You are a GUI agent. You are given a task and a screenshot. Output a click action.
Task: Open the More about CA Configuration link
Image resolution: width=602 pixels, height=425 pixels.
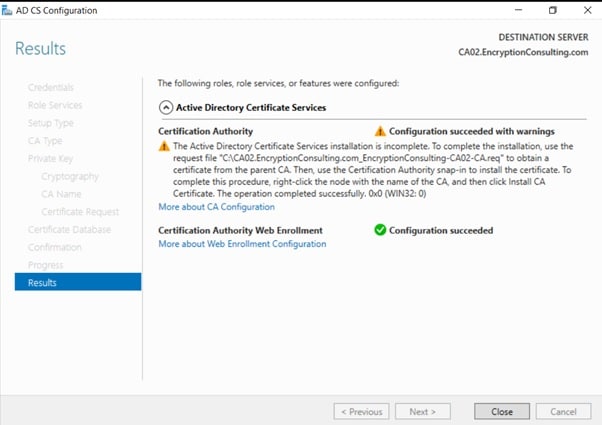tap(216, 207)
